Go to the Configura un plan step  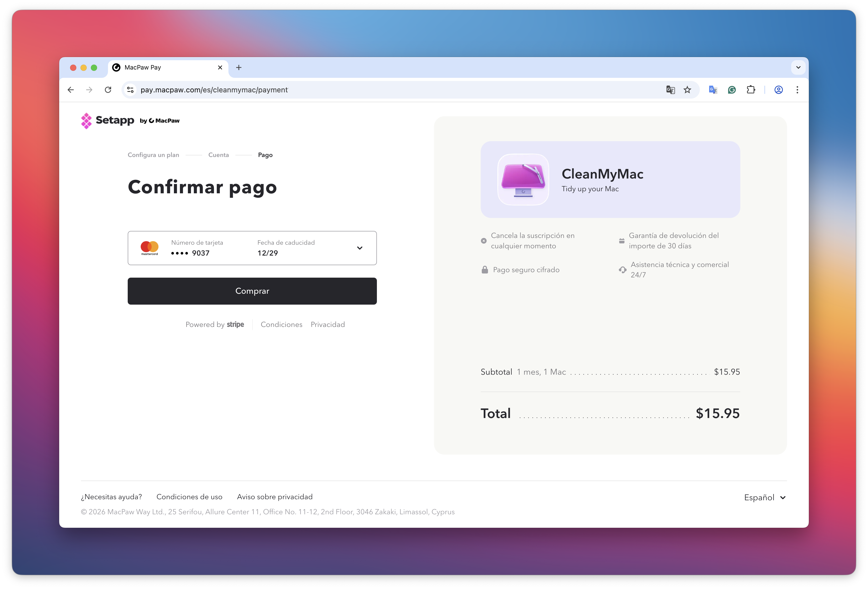[153, 155]
